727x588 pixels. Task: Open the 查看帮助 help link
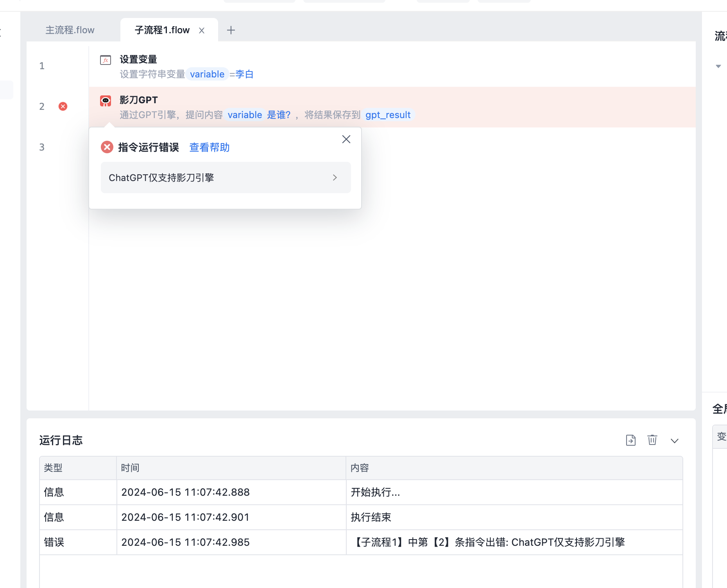209,147
